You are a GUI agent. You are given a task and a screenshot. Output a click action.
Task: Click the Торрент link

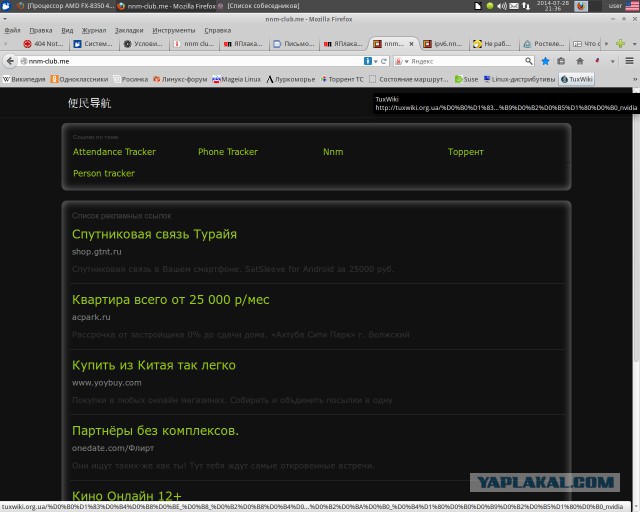click(x=466, y=152)
